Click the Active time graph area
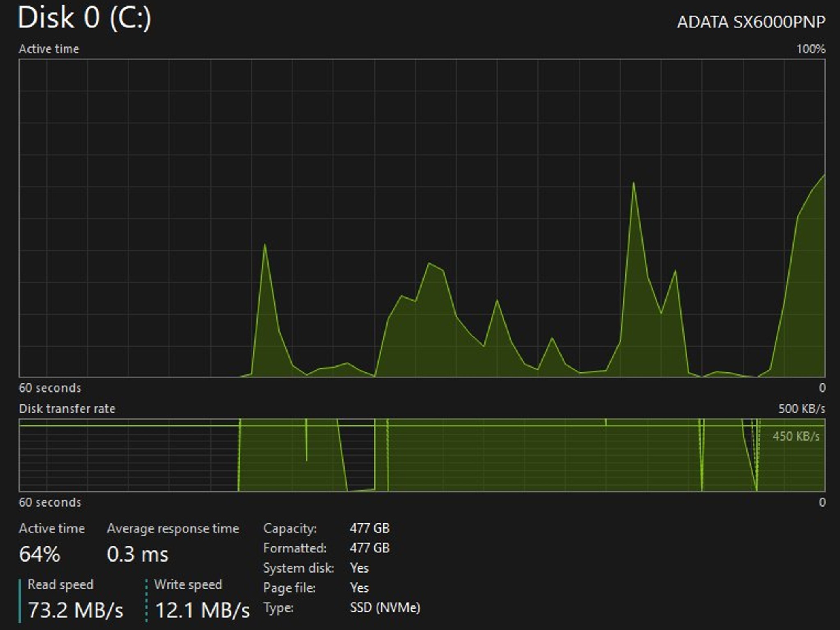840x630 pixels. click(x=422, y=218)
